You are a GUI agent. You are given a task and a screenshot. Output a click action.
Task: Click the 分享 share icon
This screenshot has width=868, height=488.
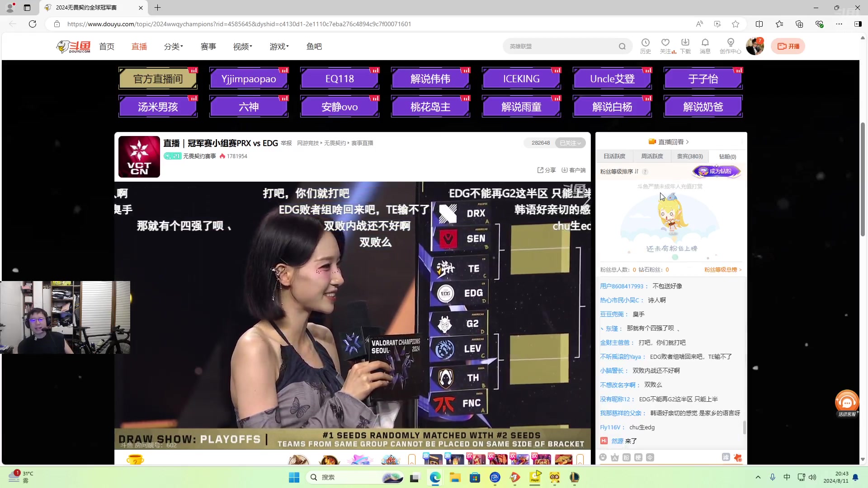[x=547, y=170]
